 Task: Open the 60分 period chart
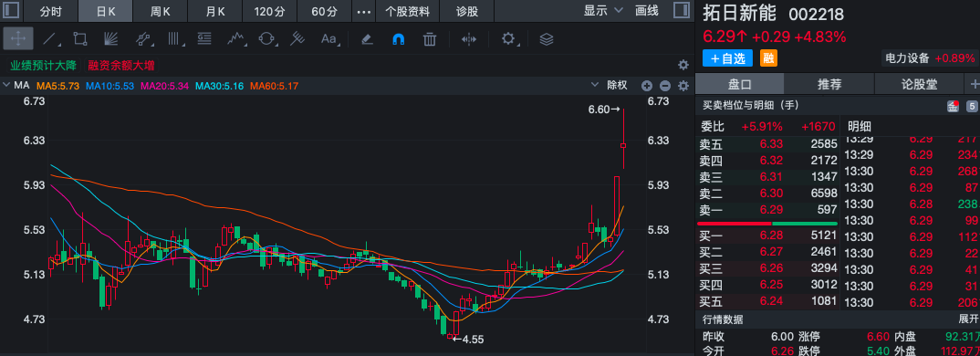(324, 11)
